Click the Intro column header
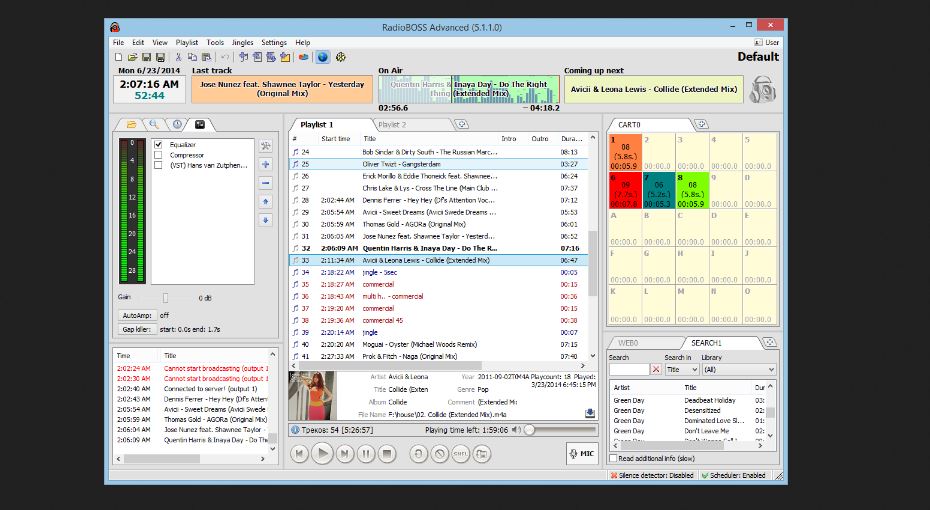 point(508,139)
